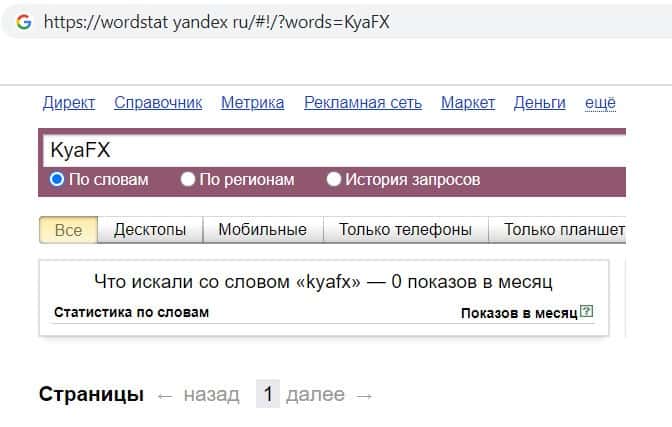Select the По регионам radio button
This screenshot has width=672, height=427.
[188, 179]
